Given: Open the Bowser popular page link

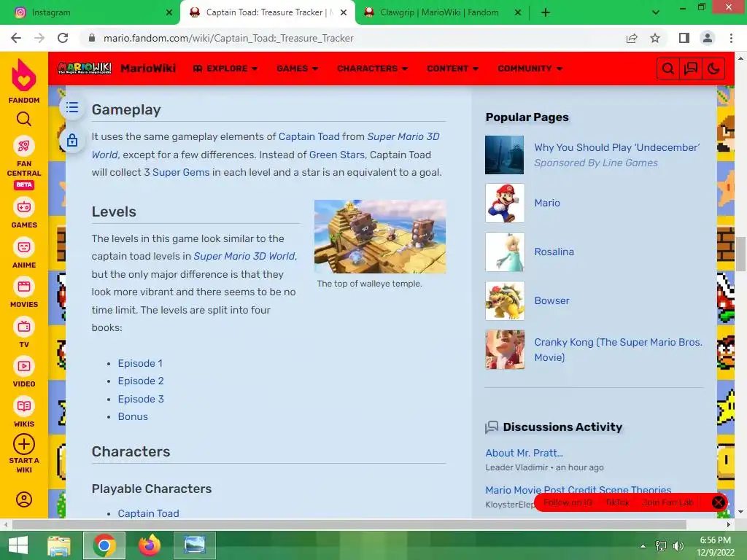Looking at the screenshot, I should point(551,300).
